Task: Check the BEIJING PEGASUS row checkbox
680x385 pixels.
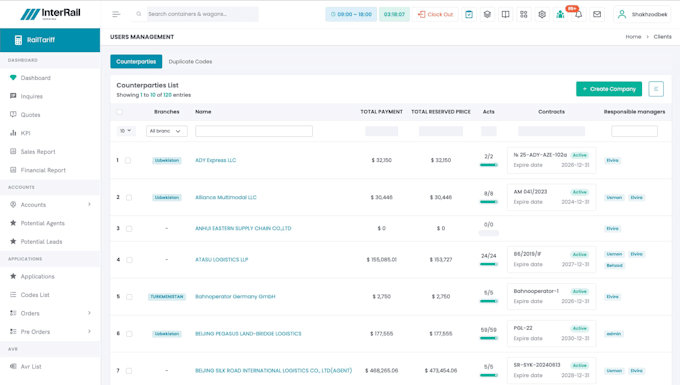Action: coord(129,334)
